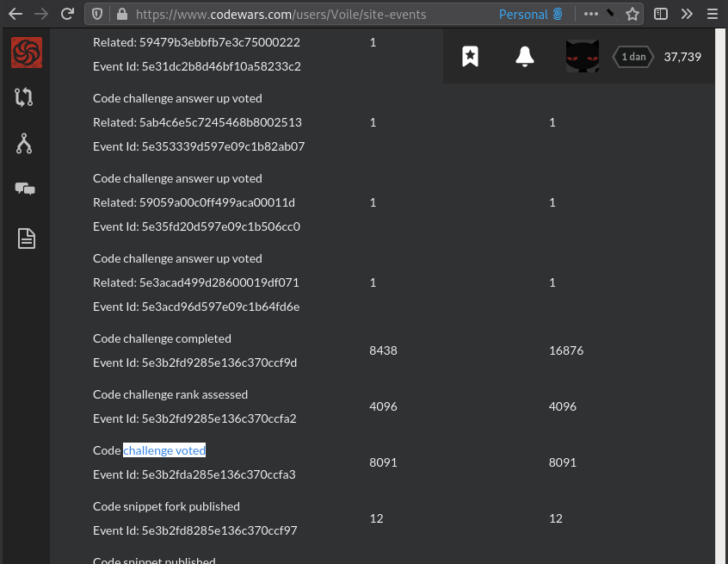Open the bookmarked kata icon in header
The width and height of the screenshot is (728, 564).
(471, 57)
